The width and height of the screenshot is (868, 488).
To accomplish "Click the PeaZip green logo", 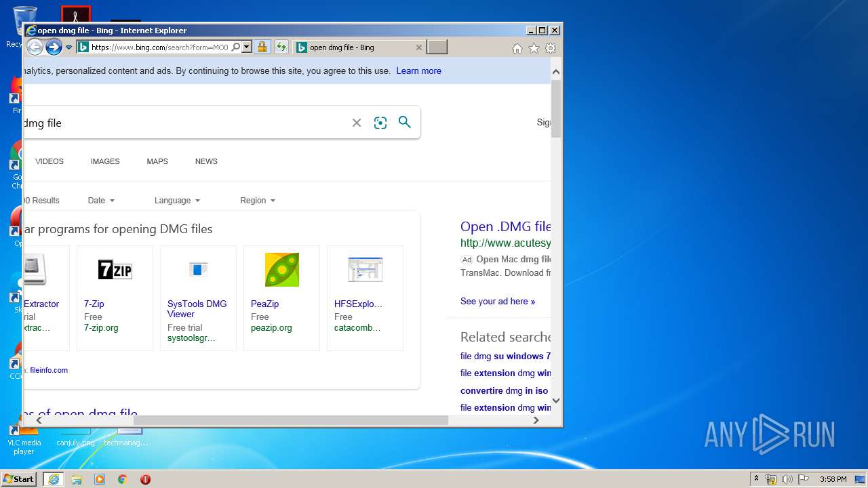I will click(281, 270).
